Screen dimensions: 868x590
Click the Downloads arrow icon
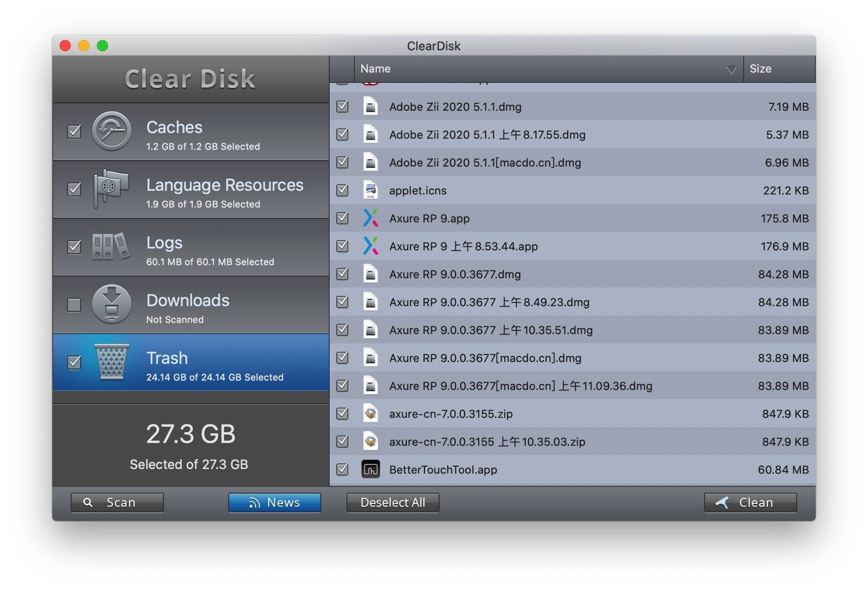[x=111, y=304]
